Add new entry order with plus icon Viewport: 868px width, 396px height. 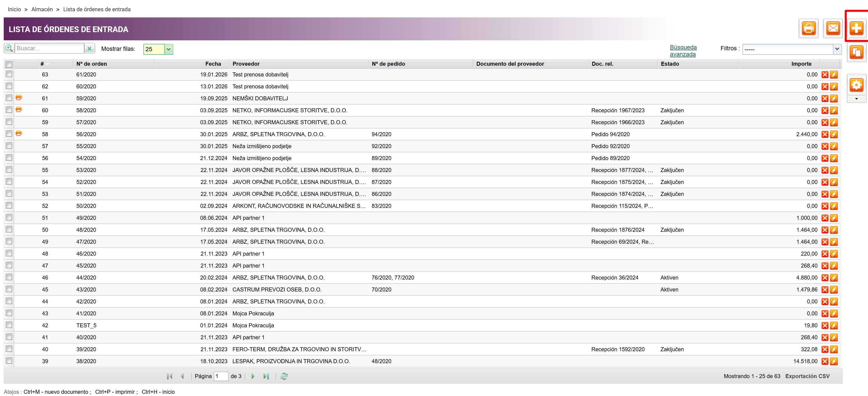tap(856, 29)
